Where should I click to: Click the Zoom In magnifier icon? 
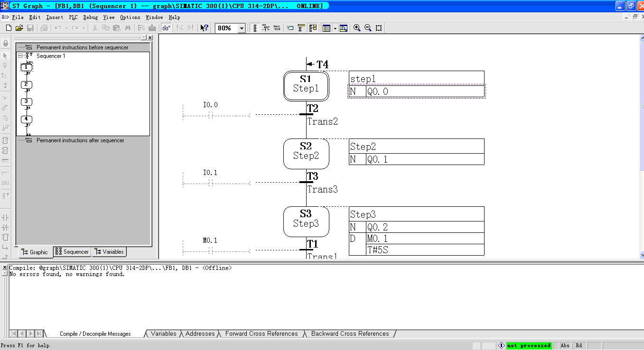tap(357, 28)
